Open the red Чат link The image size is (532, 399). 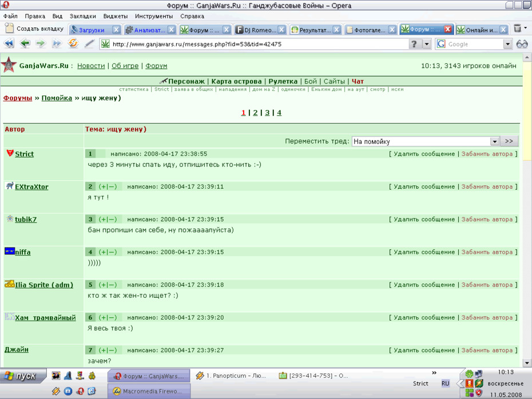coord(358,81)
